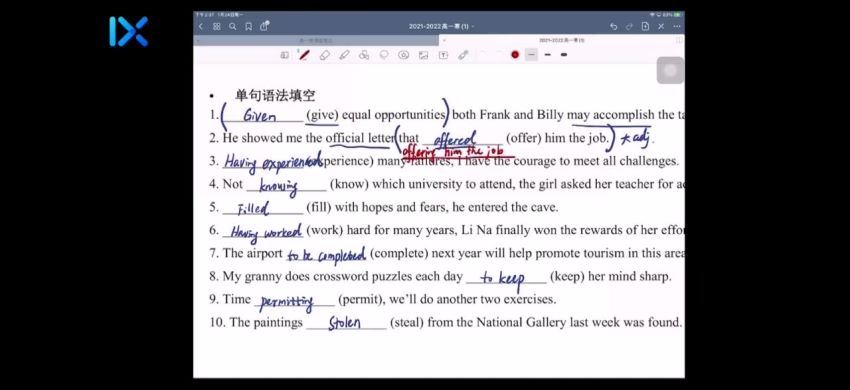
Task: Select the Text box tool
Action: (443, 55)
